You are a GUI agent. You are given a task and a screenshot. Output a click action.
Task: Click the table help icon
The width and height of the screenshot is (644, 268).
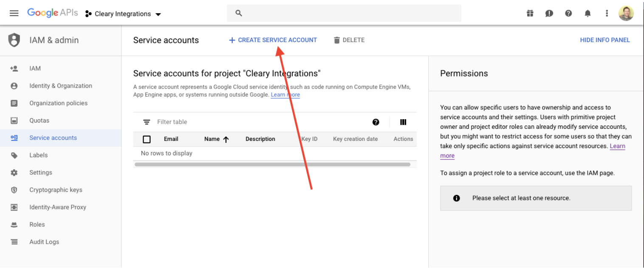376,122
